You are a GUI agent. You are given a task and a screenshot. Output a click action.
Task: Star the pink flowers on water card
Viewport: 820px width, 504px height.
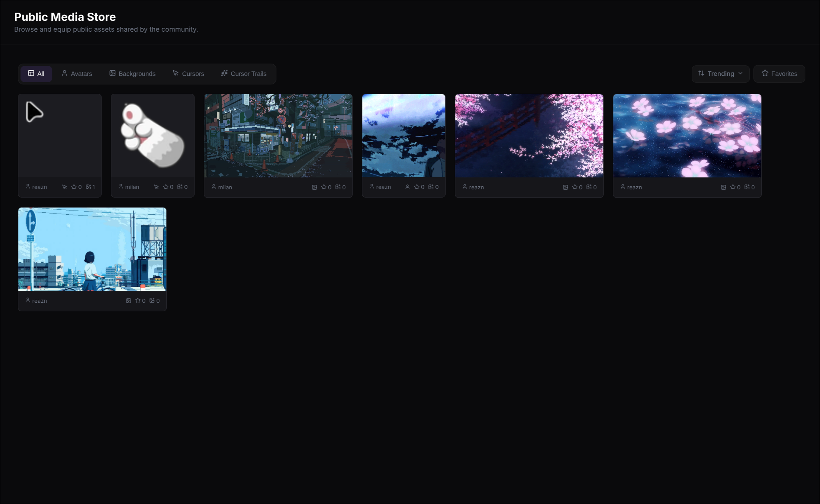pos(733,187)
